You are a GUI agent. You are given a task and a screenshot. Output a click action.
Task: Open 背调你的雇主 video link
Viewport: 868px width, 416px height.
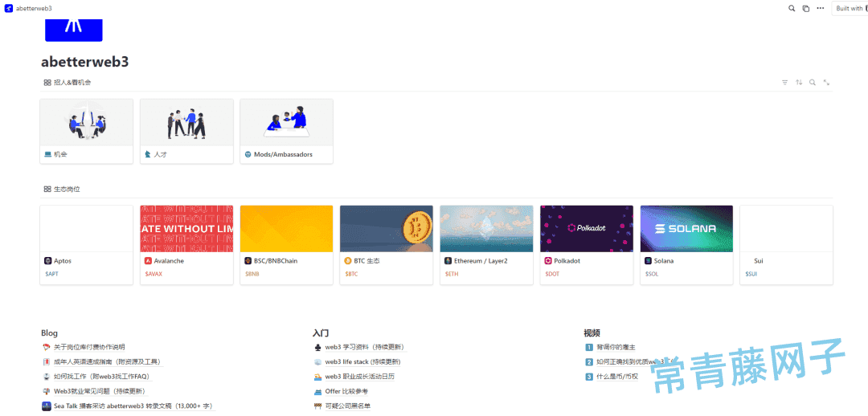[x=616, y=348]
